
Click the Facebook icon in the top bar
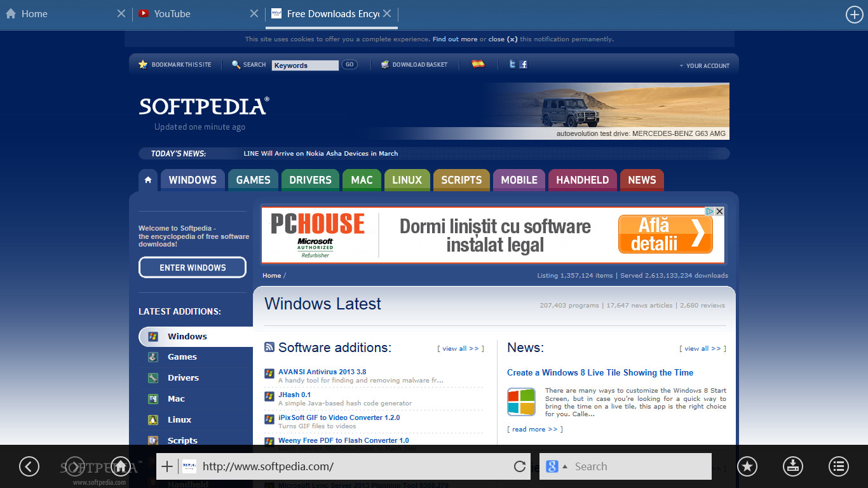pyautogui.click(x=524, y=64)
